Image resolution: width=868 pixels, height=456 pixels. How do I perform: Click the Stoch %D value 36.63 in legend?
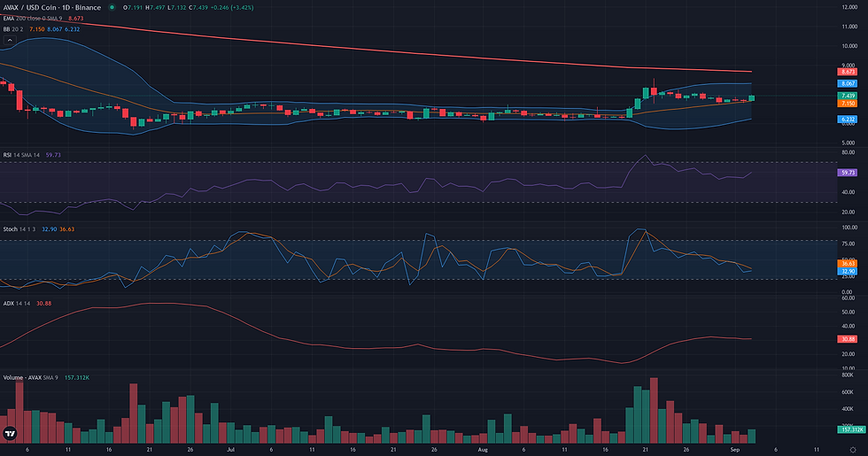(67, 229)
